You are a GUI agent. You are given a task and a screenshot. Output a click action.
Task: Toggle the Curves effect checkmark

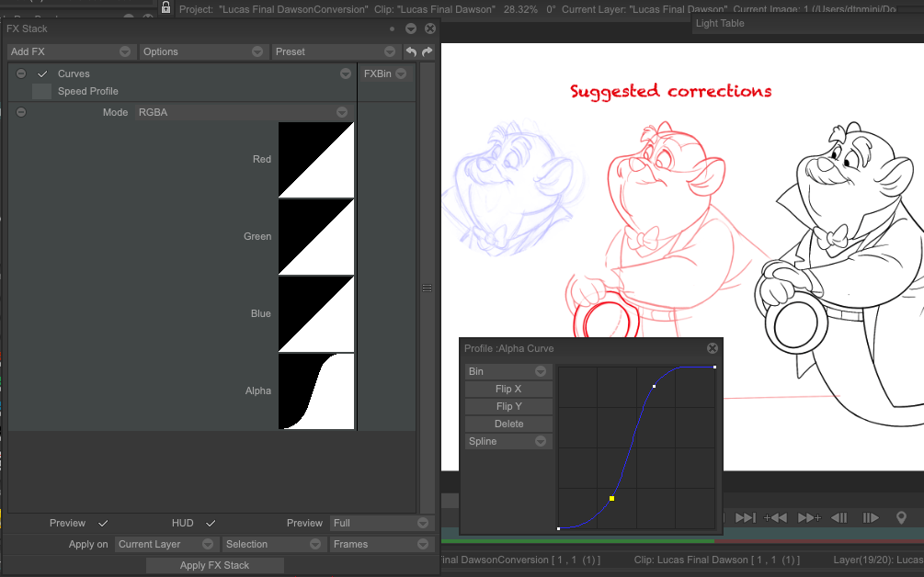[x=42, y=74]
